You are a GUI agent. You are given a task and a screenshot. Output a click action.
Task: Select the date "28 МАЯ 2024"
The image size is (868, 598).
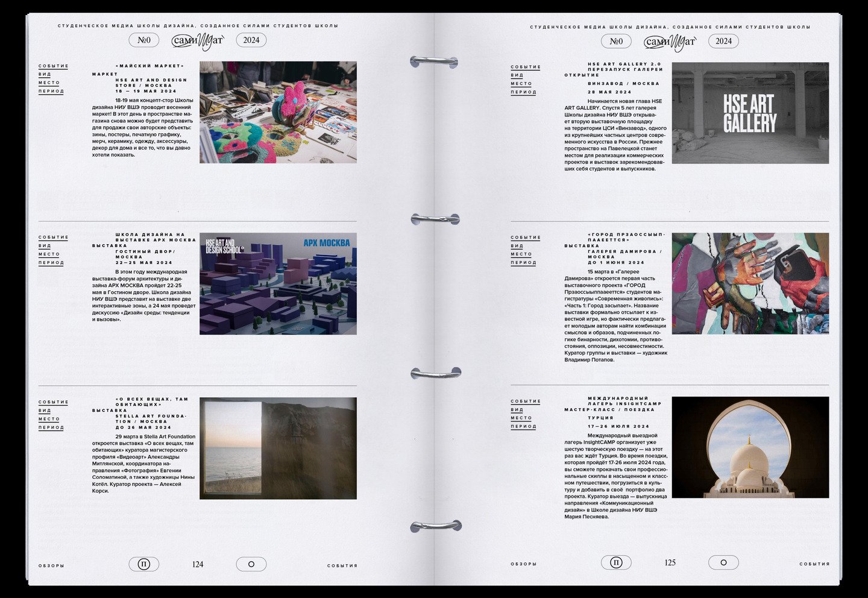(609, 92)
